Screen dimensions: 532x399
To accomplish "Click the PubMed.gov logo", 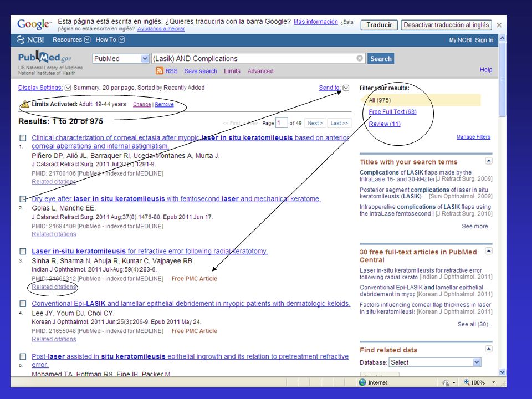I will (44, 57).
